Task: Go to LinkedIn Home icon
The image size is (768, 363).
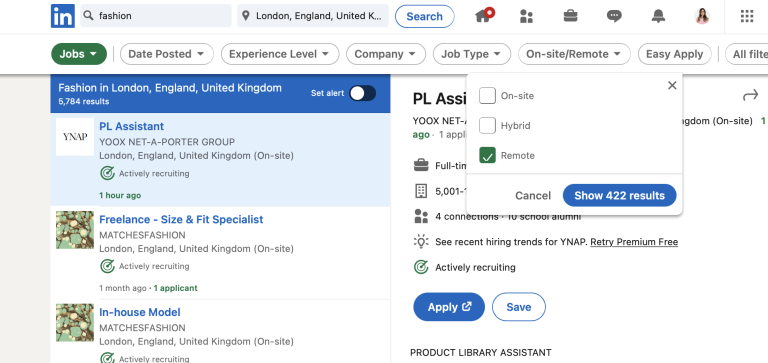Action: [484, 16]
